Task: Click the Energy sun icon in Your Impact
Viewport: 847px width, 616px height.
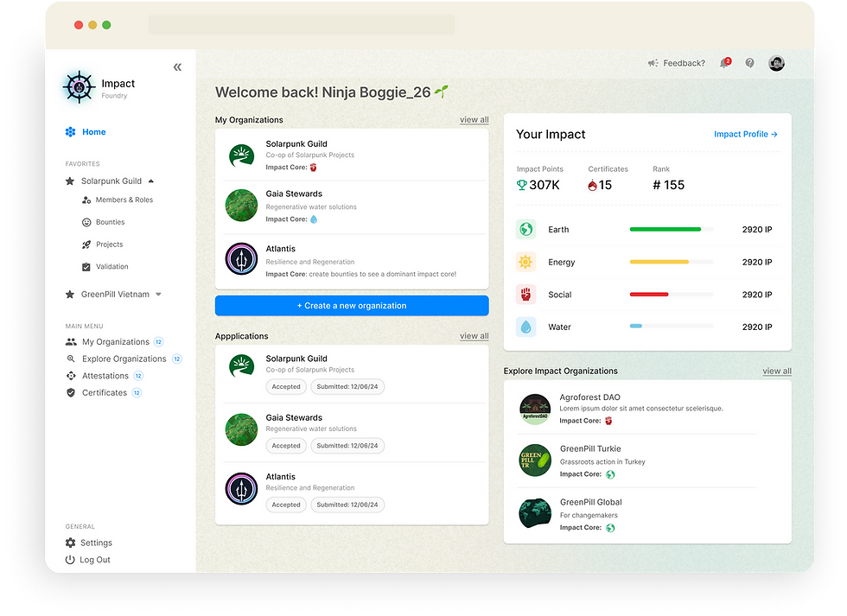Action: point(525,262)
